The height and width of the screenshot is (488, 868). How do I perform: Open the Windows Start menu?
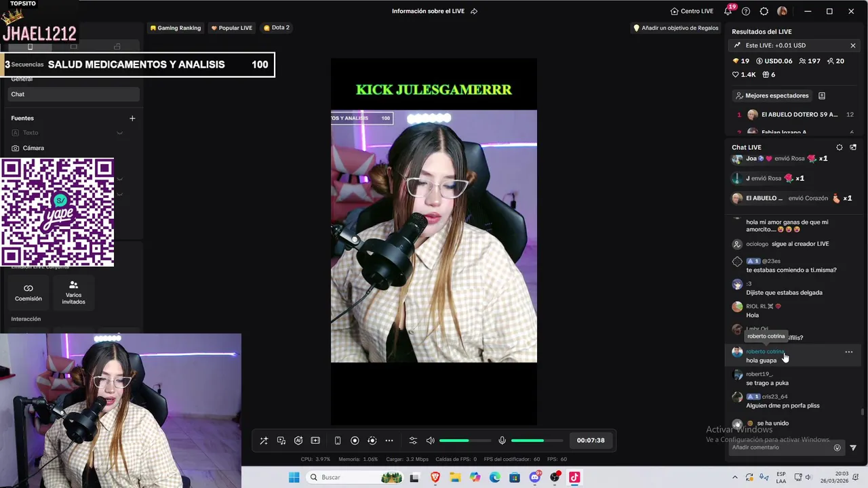coord(294,477)
